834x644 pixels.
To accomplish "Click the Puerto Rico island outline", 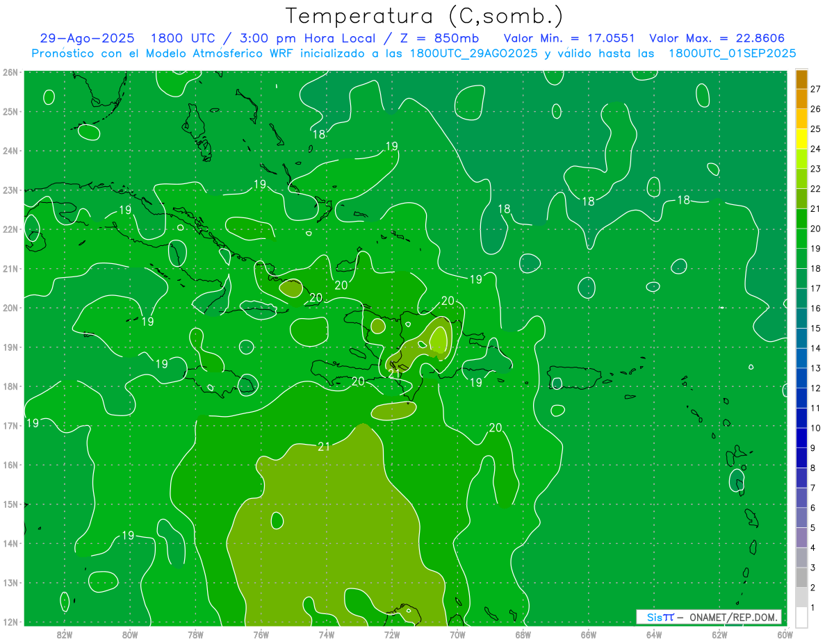I will pos(574,377).
